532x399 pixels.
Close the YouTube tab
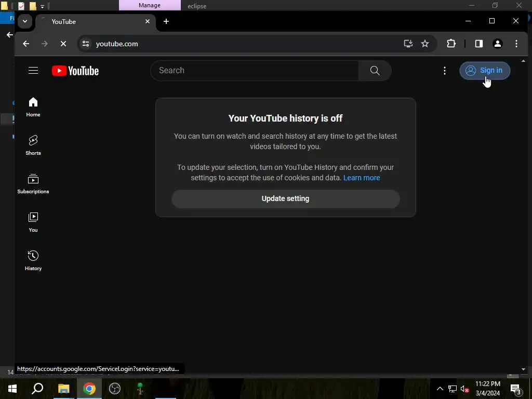[x=147, y=21]
